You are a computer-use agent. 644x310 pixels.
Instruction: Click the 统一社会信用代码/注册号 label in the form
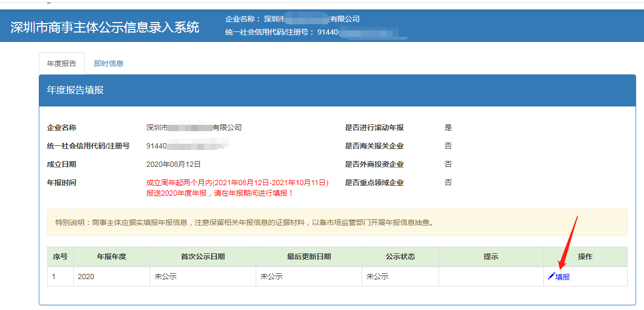(88, 146)
